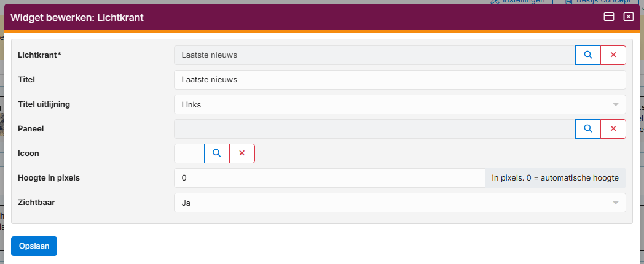Click the Titel uitlijning label
The width and height of the screenshot is (644, 264).
[x=44, y=104]
